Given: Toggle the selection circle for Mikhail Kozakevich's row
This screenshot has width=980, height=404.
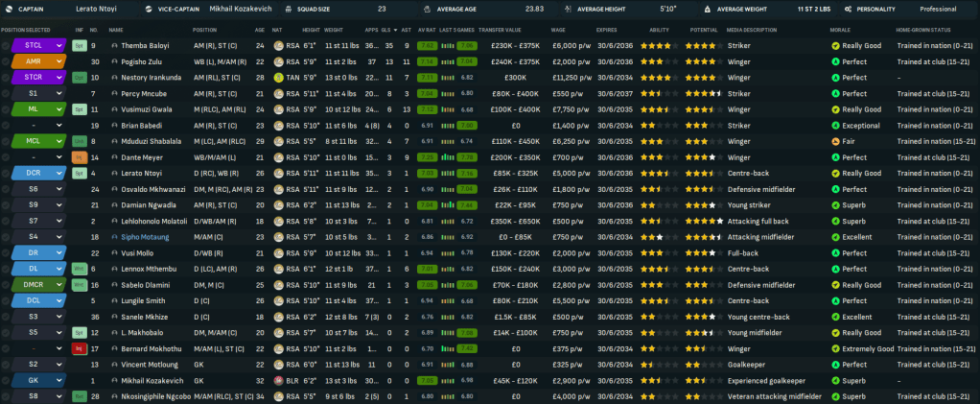Looking at the screenshot, I should tap(6, 380).
